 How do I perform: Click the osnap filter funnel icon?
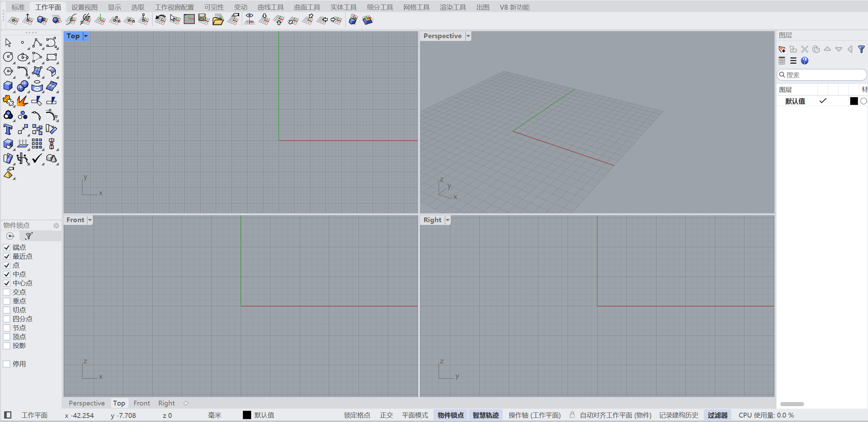point(29,236)
